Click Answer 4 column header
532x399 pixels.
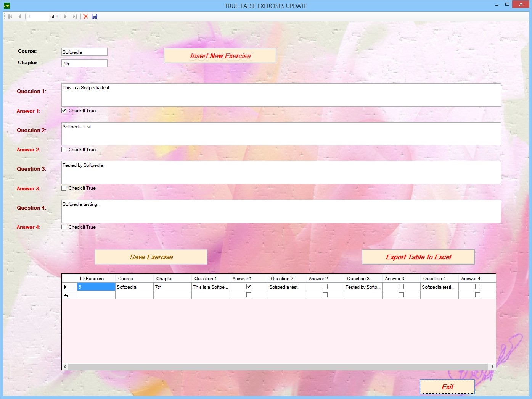click(477, 278)
